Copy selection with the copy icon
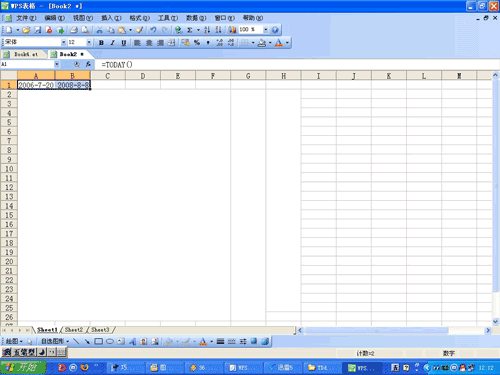This screenshot has width=500, height=375. (x=110, y=30)
